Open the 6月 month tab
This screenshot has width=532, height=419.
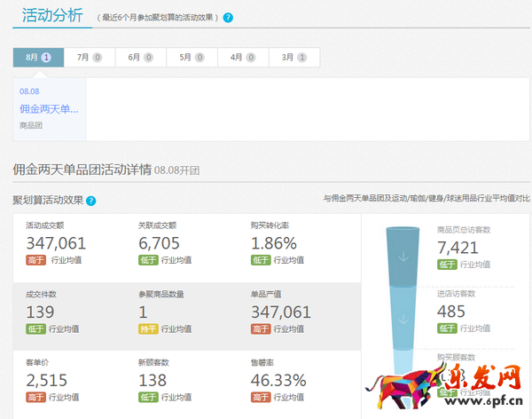tap(140, 57)
